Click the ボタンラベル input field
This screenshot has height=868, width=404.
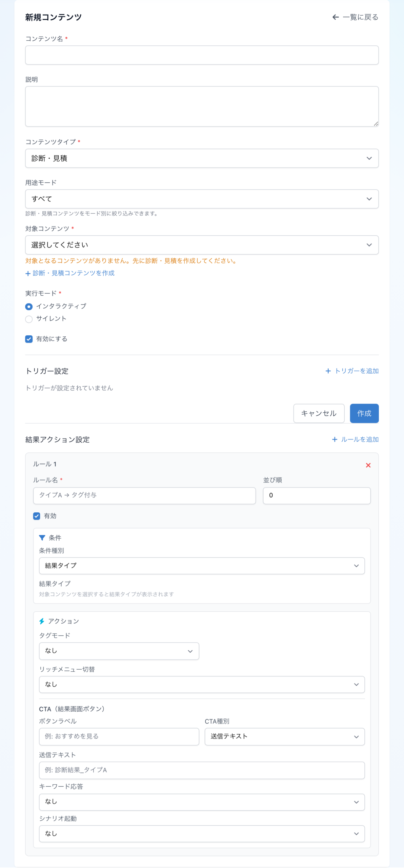(x=119, y=736)
